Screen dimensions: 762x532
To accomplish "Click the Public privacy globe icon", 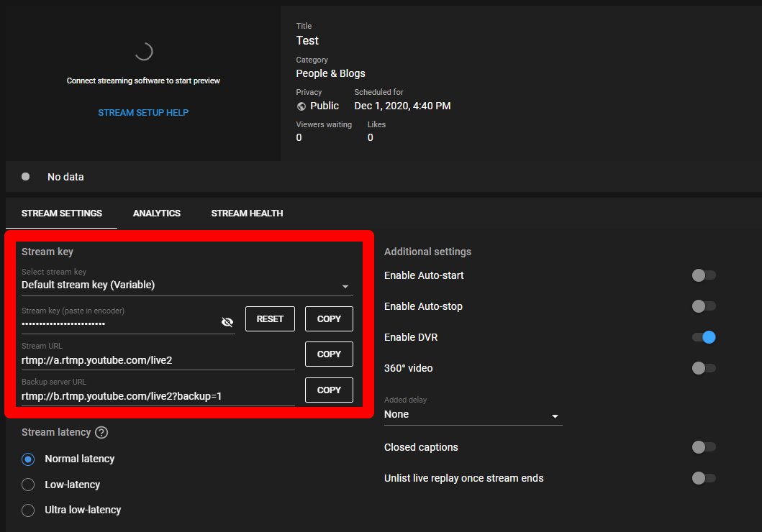I will point(301,106).
